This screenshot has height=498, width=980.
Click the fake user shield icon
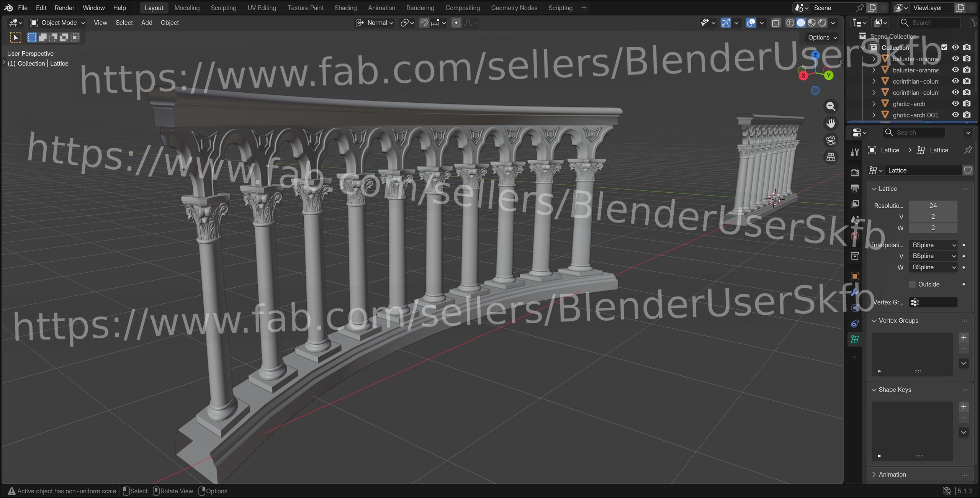click(968, 170)
